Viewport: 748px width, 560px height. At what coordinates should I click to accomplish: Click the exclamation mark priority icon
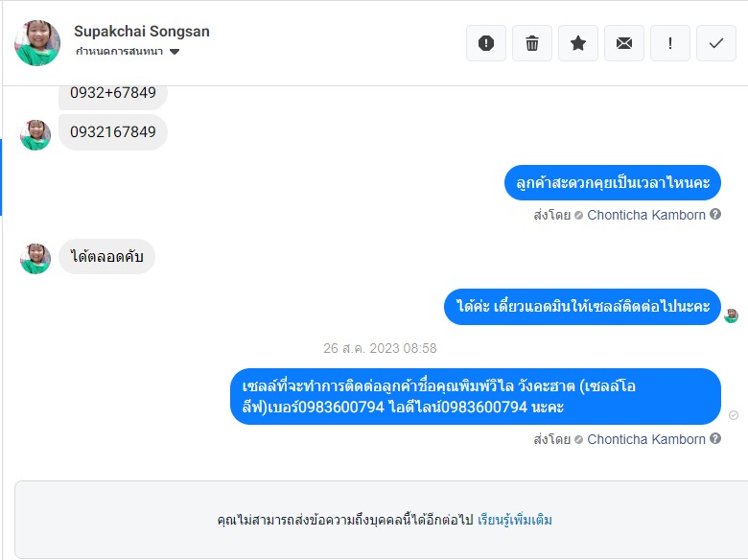pyautogui.click(x=670, y=43)
